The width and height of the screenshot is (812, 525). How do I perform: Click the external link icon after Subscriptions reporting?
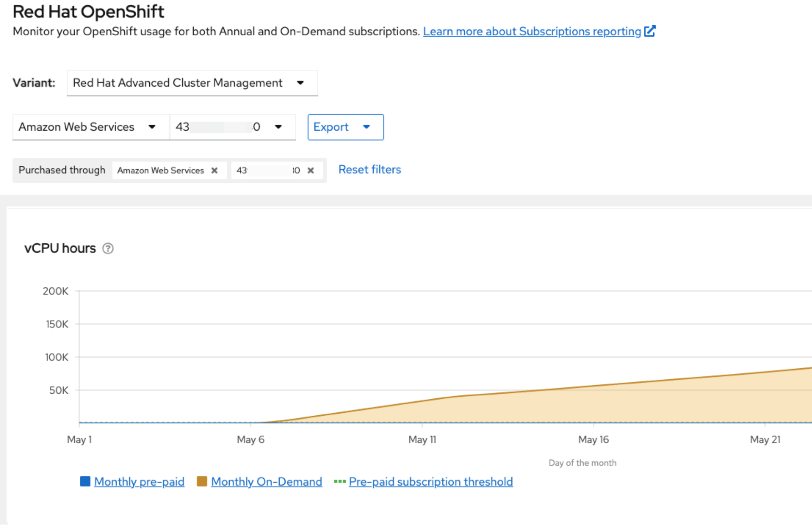(650, 31)
